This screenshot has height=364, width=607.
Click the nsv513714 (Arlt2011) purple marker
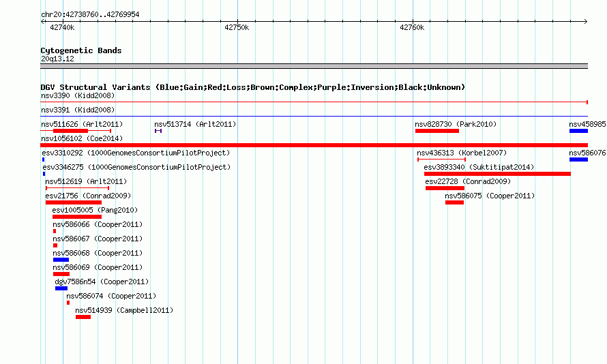158,131
